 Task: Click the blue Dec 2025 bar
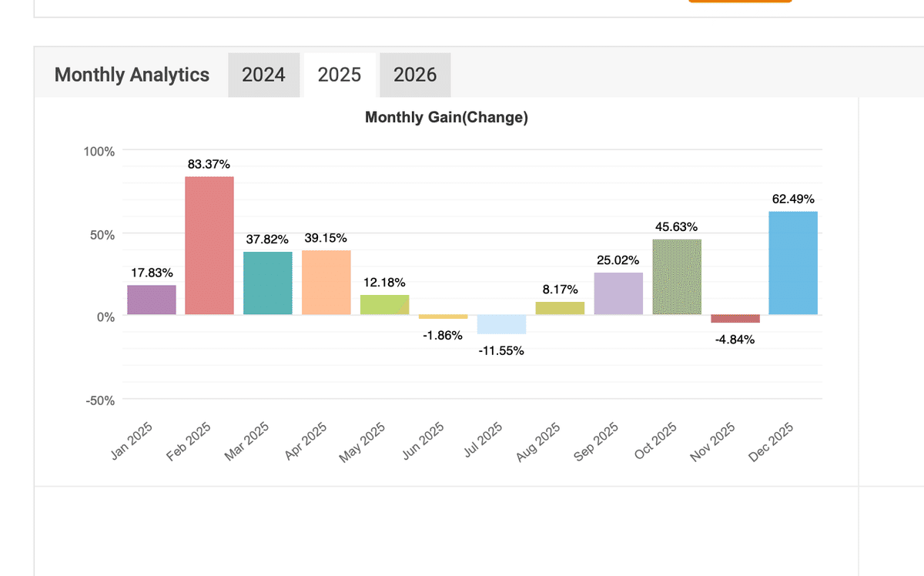(x=793, y=263)
